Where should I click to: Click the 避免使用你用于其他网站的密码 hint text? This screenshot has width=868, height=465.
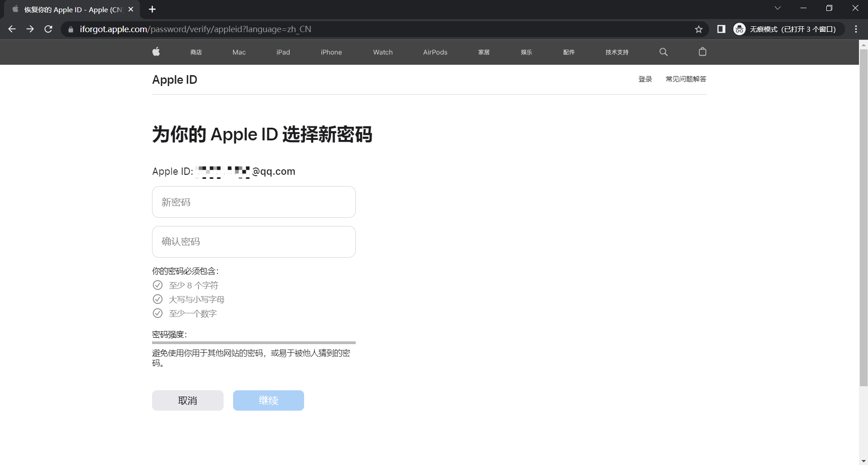251,358
